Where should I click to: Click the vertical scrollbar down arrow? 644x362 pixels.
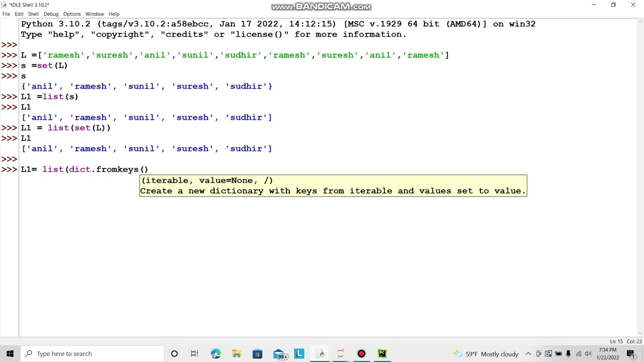click(x=640, y=333)
